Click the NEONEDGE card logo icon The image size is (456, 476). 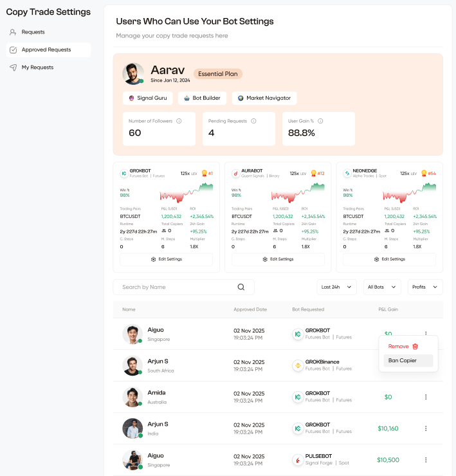click(x=347, y=173)
